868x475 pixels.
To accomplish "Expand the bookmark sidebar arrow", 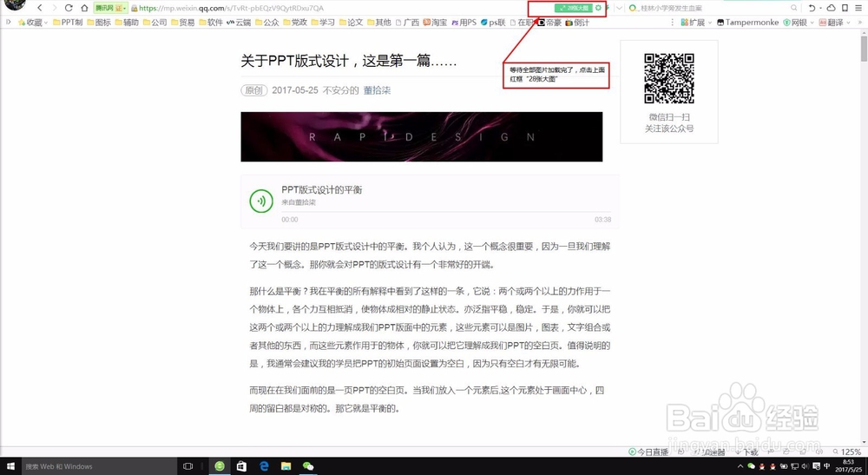I will (x=9, y=23).
